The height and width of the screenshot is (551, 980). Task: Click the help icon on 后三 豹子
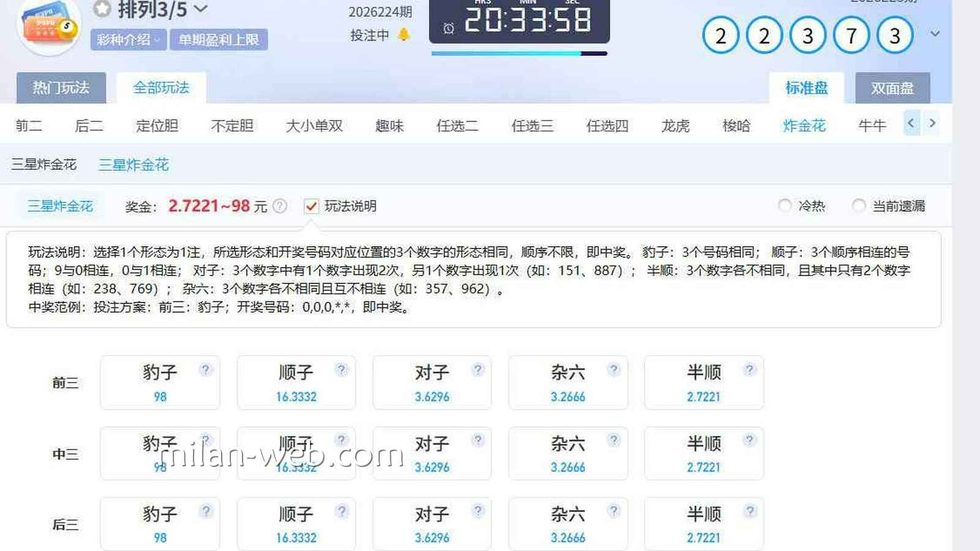click(x=206, y=511)
